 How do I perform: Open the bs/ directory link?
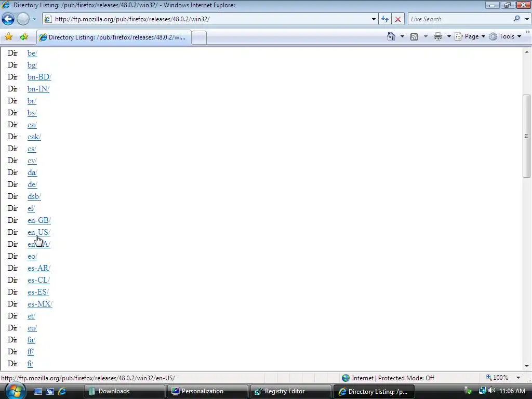click(x=32, y=113)
